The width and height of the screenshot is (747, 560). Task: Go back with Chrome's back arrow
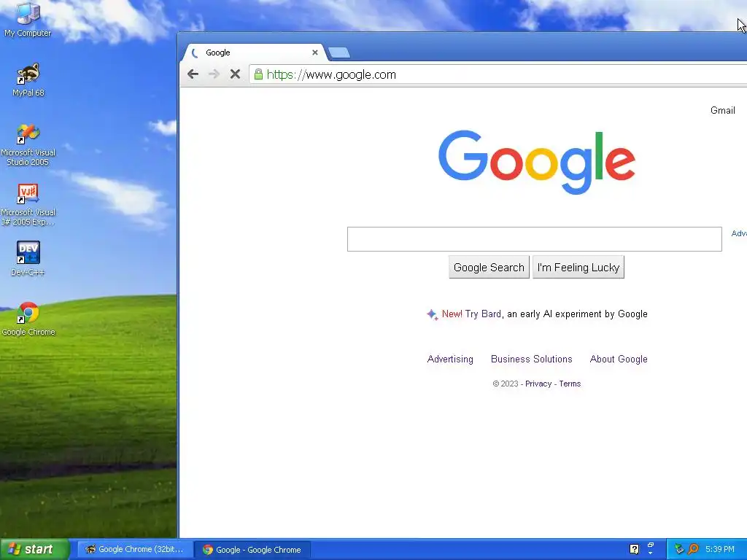click(x=193, y=74)
